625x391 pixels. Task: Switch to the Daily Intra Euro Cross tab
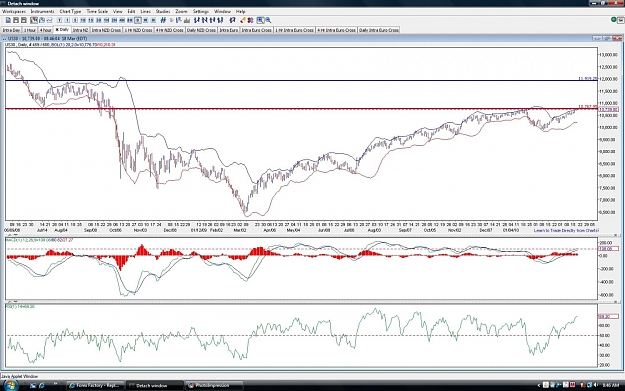379,30
